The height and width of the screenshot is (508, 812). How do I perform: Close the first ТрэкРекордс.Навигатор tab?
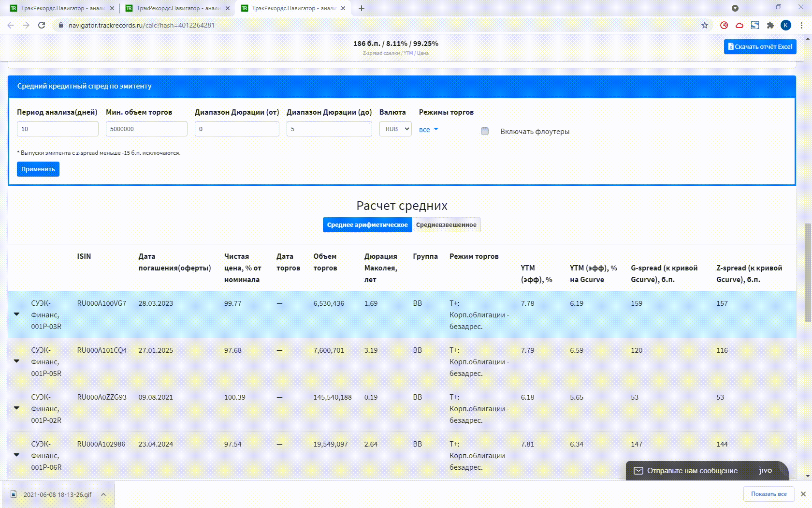[x=112, y=8]
